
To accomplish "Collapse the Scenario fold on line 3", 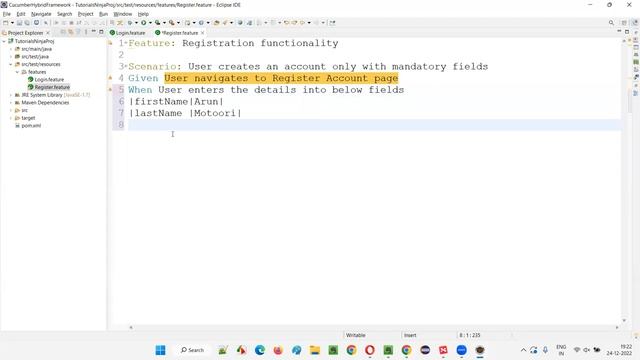I will tap(126, 66).
